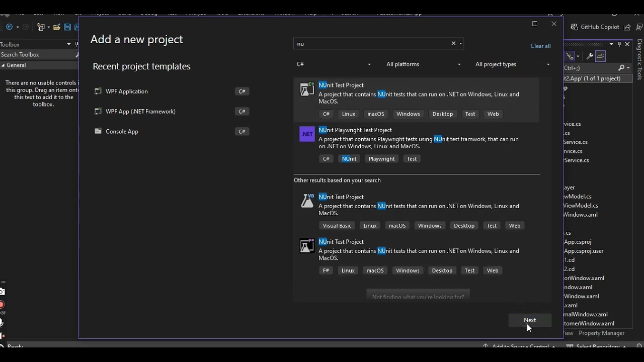644x362 pixels.
Task: Click the VB NUnit Test Project flask icon
Action: coord(307,201)
